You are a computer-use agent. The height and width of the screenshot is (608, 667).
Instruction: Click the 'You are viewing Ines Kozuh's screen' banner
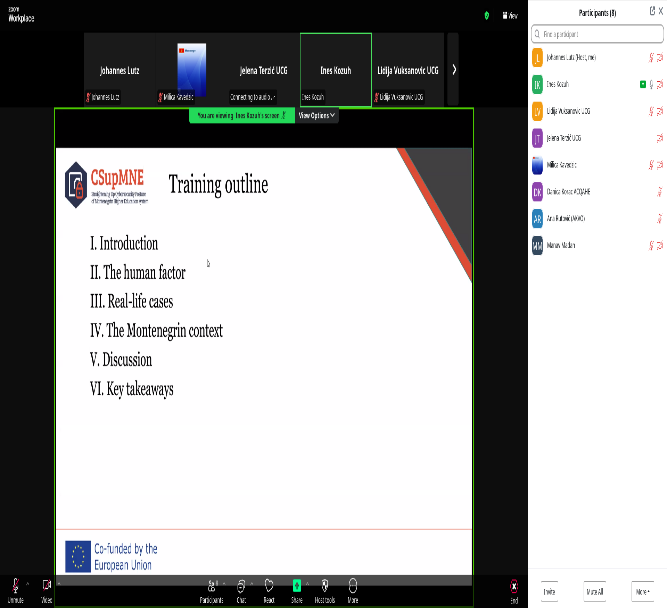[x=242, y=115]
